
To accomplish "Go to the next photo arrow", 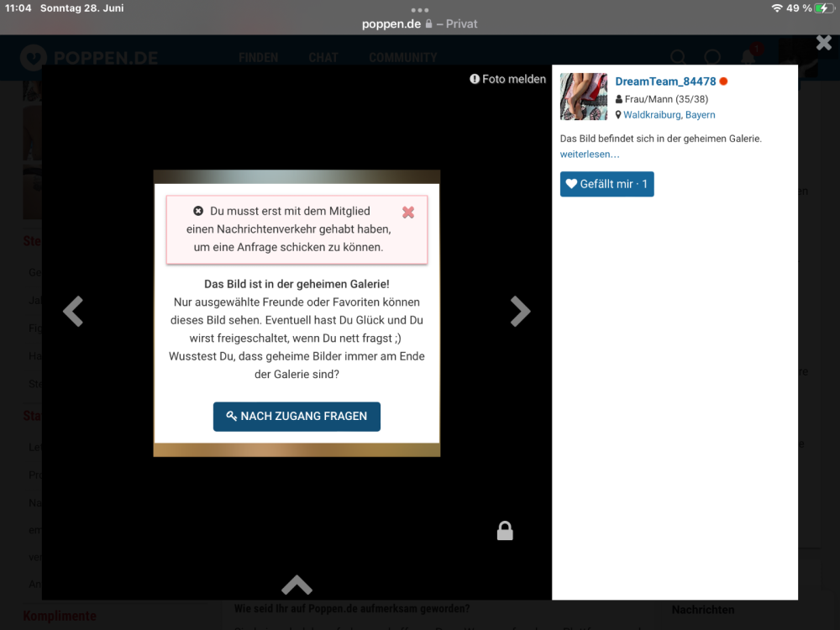I will (520, 312).
